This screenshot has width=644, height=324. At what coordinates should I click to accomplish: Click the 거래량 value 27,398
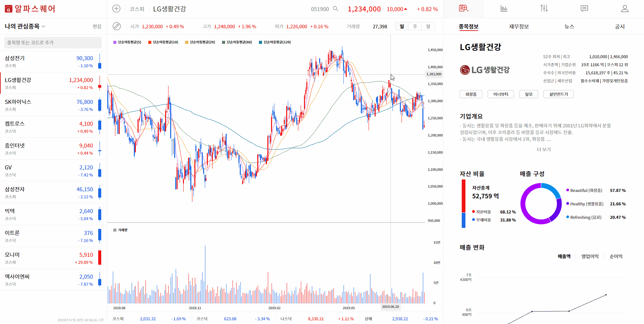click(380, 27)
